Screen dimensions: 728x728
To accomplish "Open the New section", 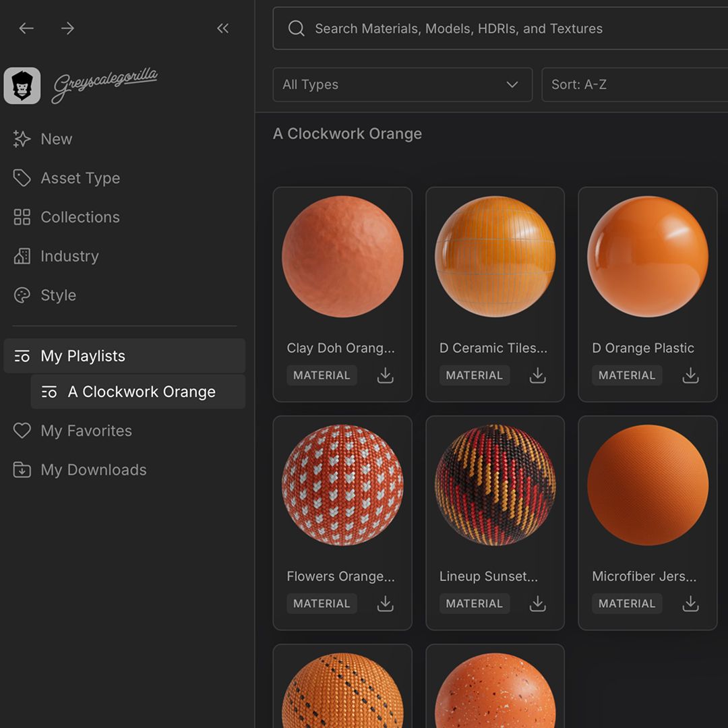I will 42,139.
